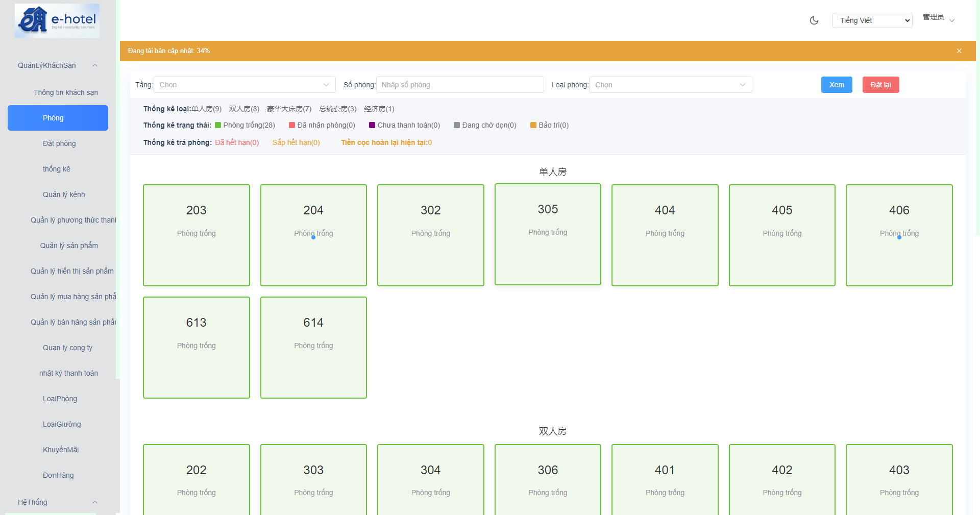Image resolution: width=980 pixels, height=515 pixels.
Task: Open Quản lý kênh menu item
Action: [x=64, y=194]
